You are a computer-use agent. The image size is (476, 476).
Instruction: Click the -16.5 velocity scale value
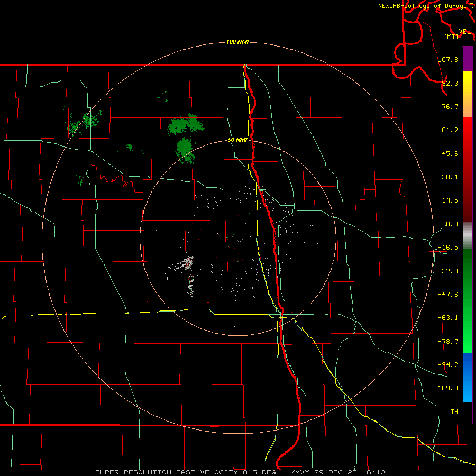point(448,248)
